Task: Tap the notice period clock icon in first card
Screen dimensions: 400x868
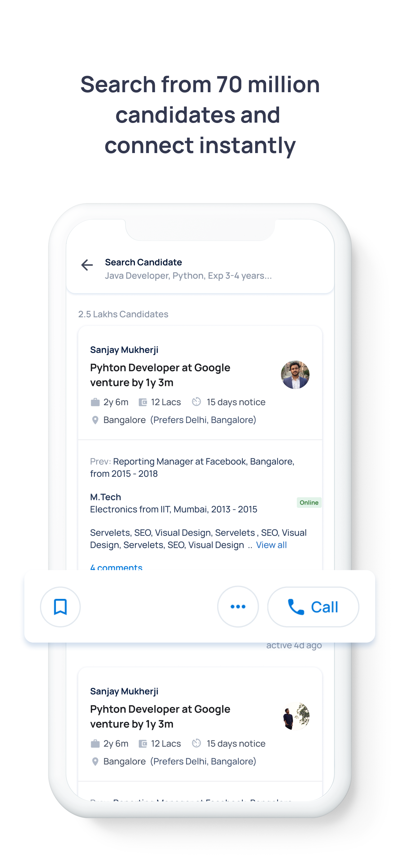Action: 196,402
